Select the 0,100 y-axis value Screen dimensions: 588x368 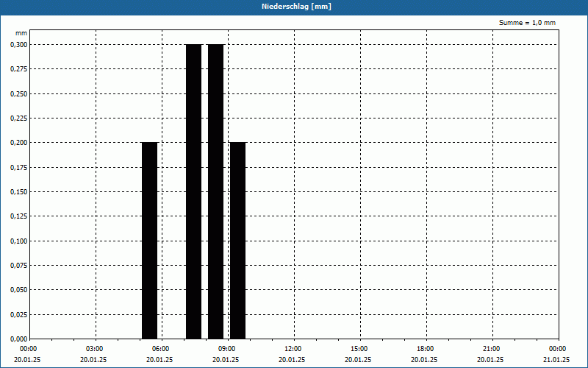[19, 241]
